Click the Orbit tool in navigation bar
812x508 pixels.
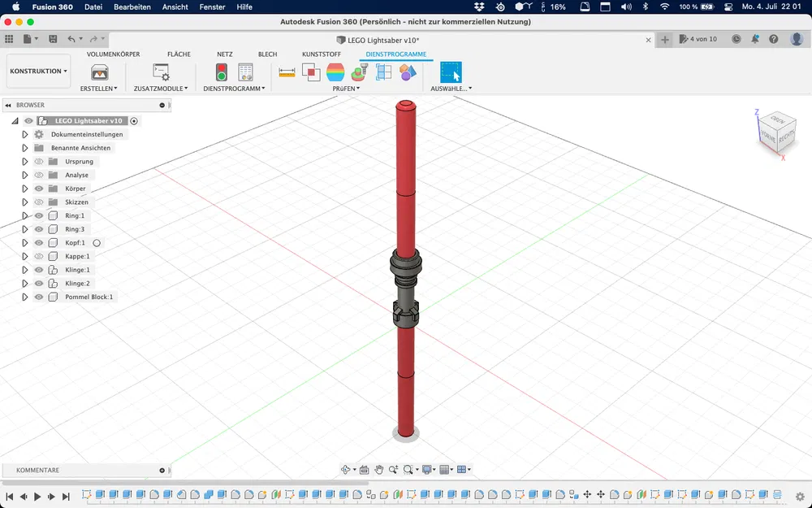[x=346, y=470]
